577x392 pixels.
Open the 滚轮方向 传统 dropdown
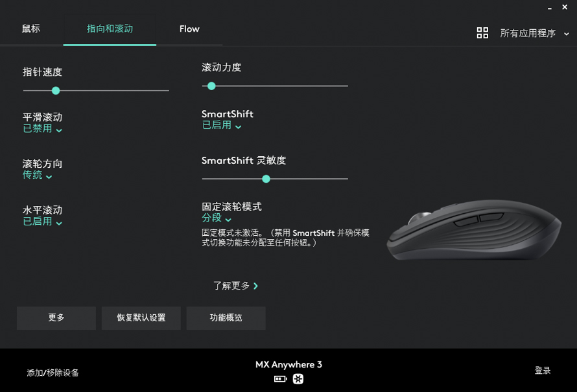point(37,175)
